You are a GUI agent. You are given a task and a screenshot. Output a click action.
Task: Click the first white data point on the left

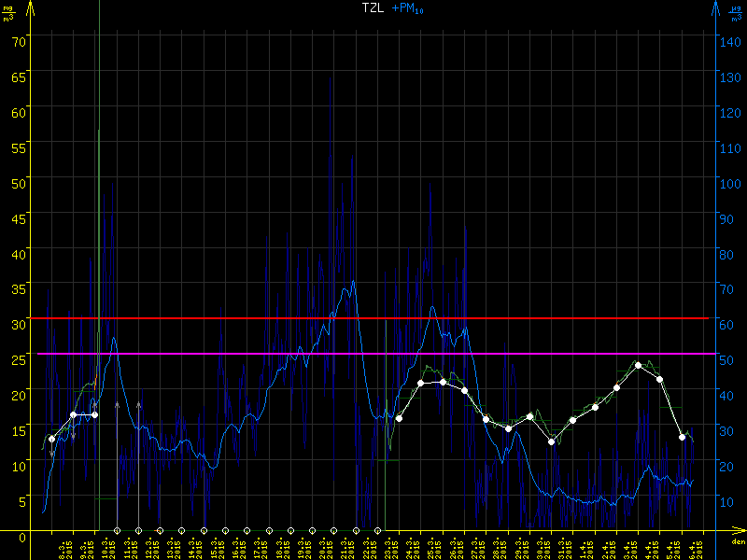click(x=51, y=439)
